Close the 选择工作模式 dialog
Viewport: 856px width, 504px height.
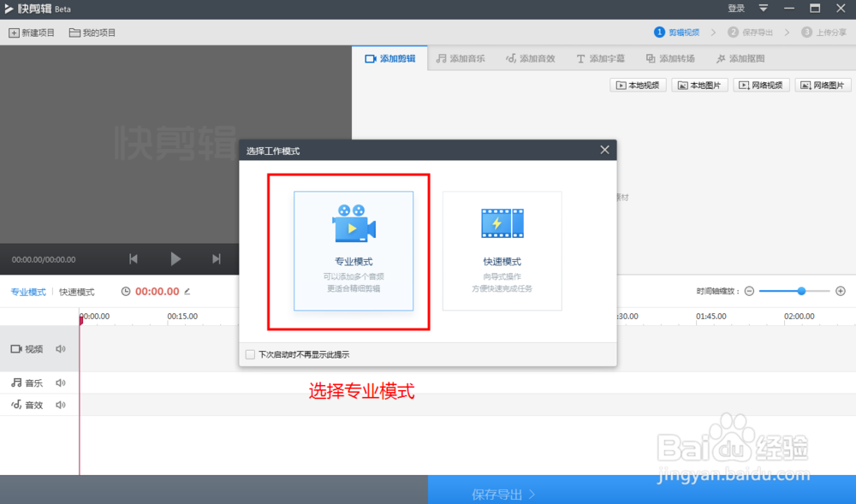(x=604, y=150)
